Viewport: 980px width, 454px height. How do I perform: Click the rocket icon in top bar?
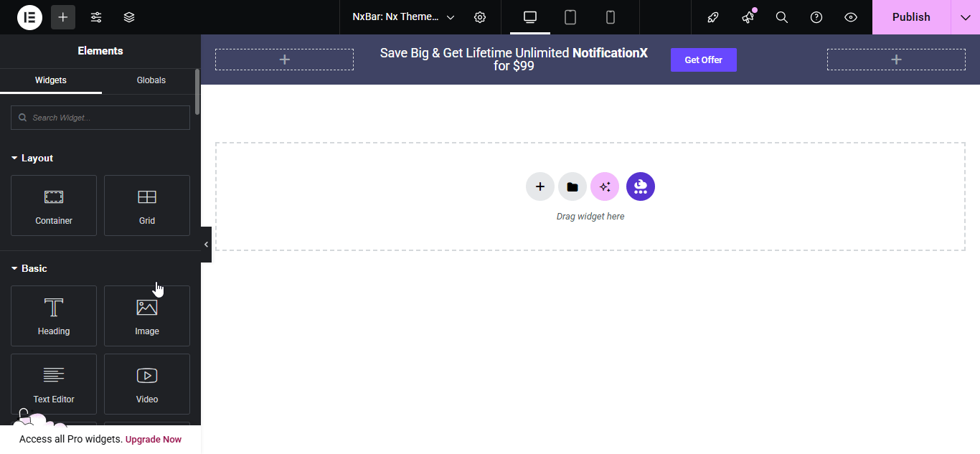[x=713, y=17]
